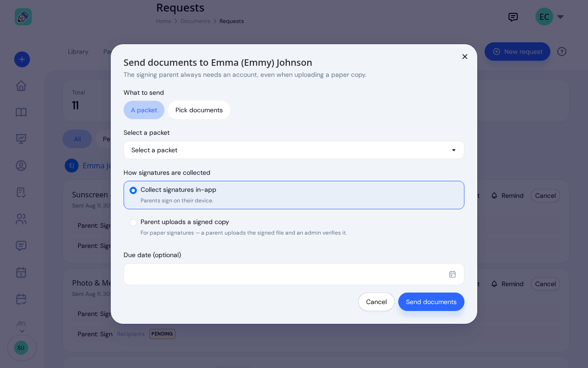Click the 'Recipients' label text
The height and width of the screenshot is (368, 588).
[131, 334]
